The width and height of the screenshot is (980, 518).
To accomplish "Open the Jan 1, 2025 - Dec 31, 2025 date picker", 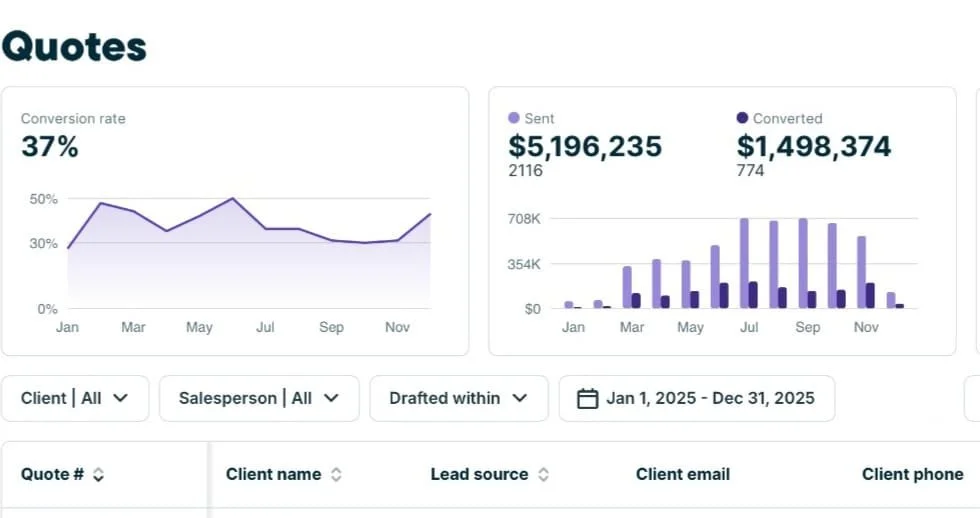I will [697, 398].
